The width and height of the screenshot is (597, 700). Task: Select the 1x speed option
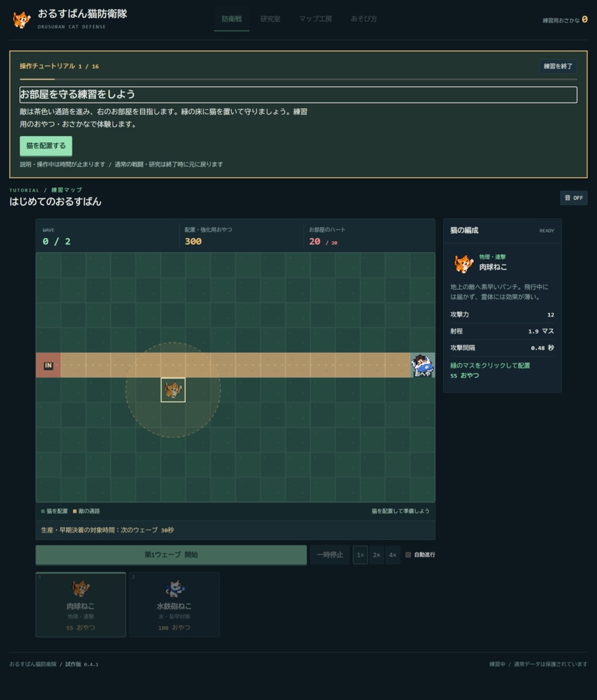coord(360,555)
